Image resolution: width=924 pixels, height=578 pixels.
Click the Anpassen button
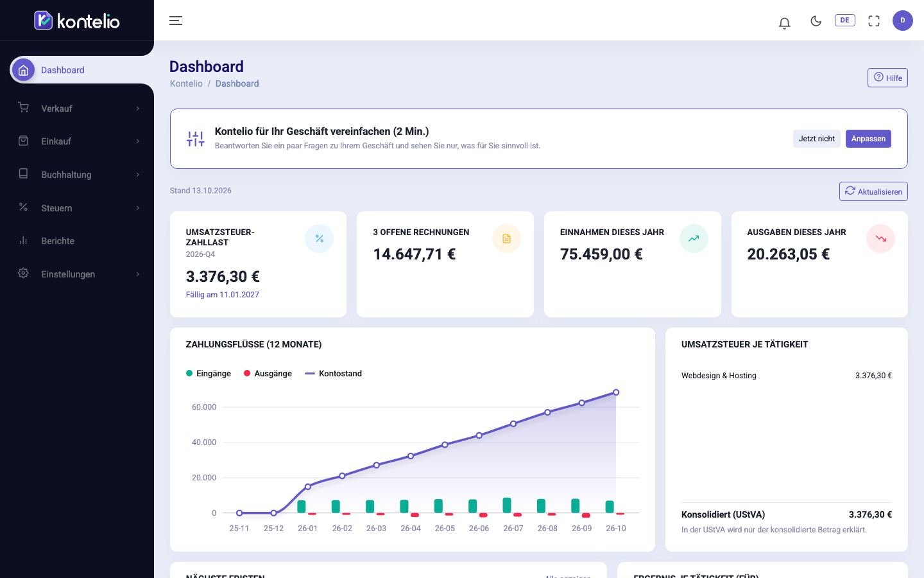[868, 139]
